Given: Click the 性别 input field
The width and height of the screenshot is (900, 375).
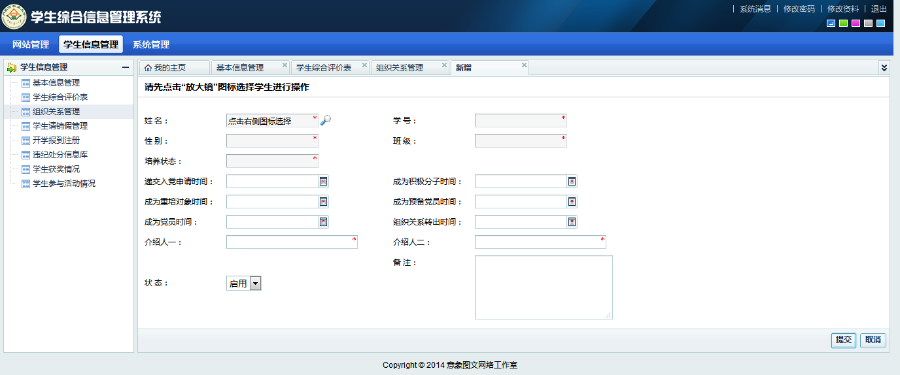Looking at the screenshot, I should pos(272,141).
